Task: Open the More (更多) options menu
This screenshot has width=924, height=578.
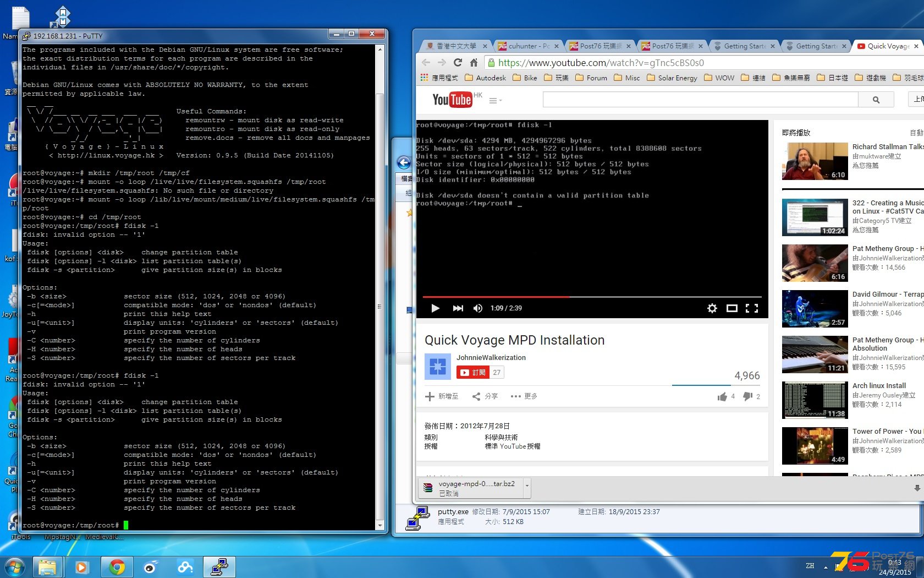Action: pos(524,396)
